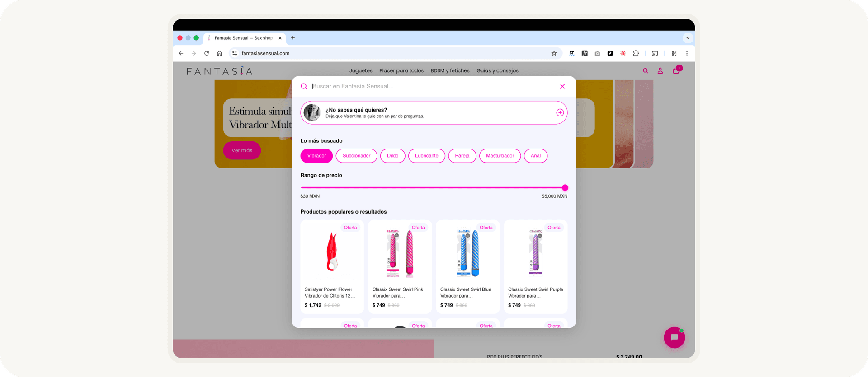
Task: Click the price range slider handle
Action: (x=565, y=187)
